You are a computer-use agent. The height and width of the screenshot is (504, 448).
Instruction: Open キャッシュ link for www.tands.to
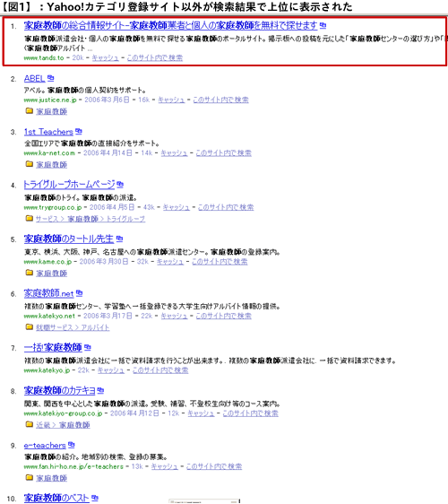[x=106, y=58]
